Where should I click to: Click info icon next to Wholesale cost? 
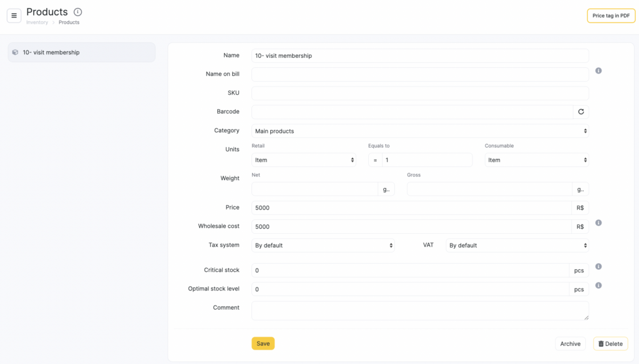click(x=598, y=223)
